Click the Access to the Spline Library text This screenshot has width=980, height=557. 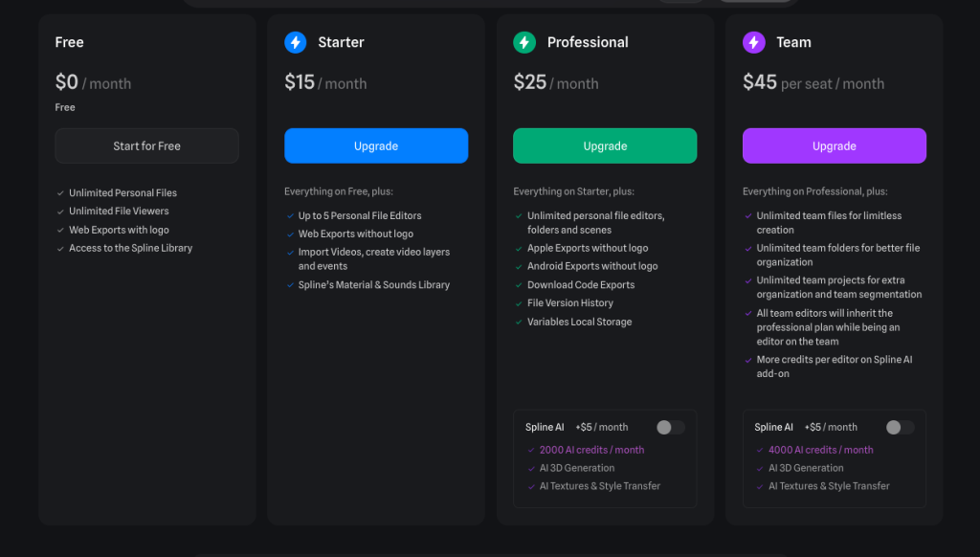point(130,248)
